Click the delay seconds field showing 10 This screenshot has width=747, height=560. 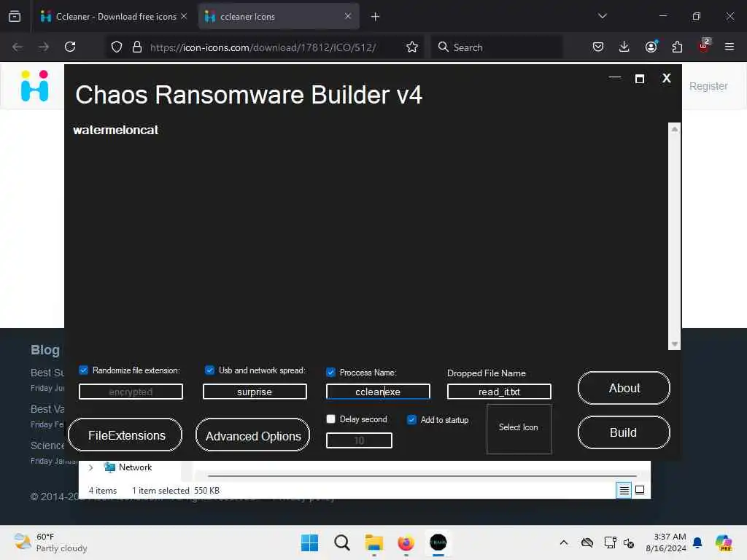359,440
